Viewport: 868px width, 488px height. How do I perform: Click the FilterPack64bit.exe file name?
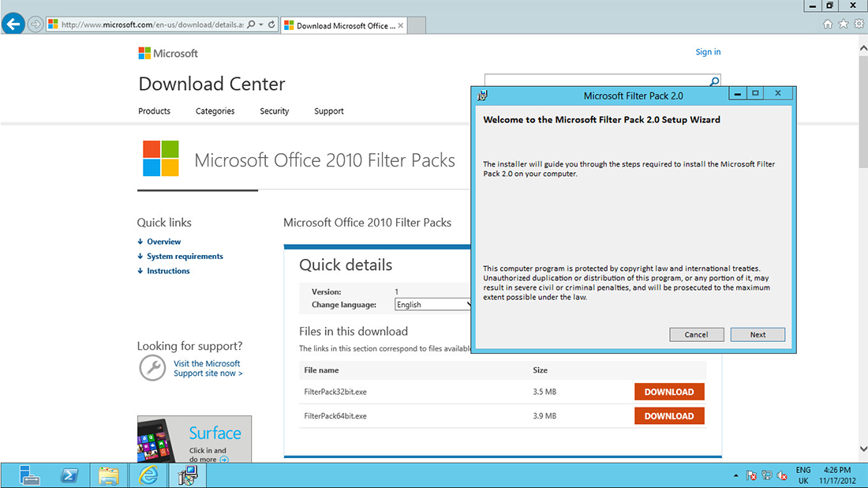point(335,416)
